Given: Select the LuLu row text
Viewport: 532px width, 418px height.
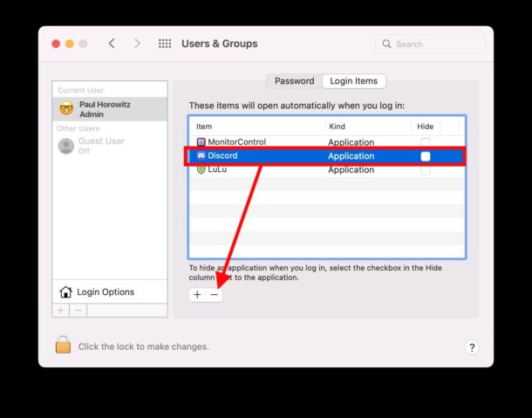Looking at the screenshot, I should [217, 169].
